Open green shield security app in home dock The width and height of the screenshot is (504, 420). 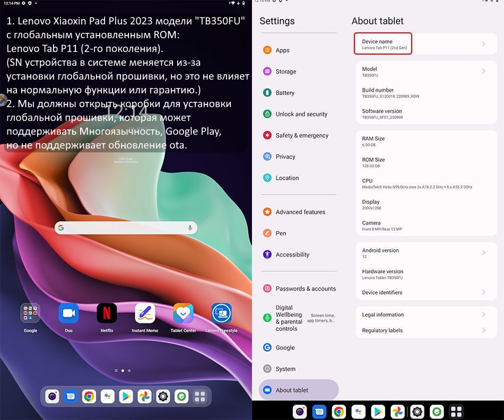[181, 397]
